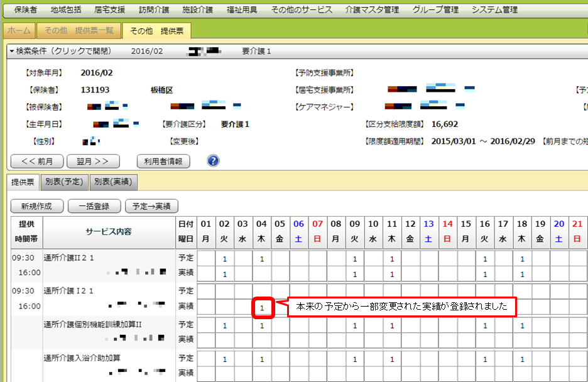Click the Saturday 06 date column header

[x=298, y=231]
